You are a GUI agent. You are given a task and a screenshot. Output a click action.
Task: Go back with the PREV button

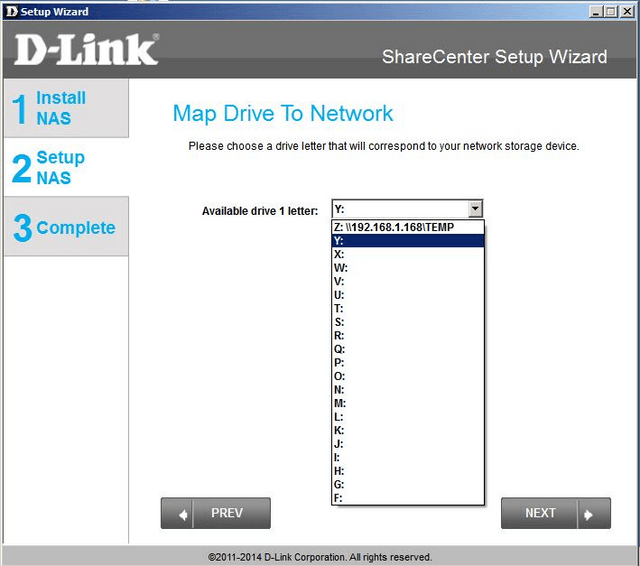[x=216, y=513]
